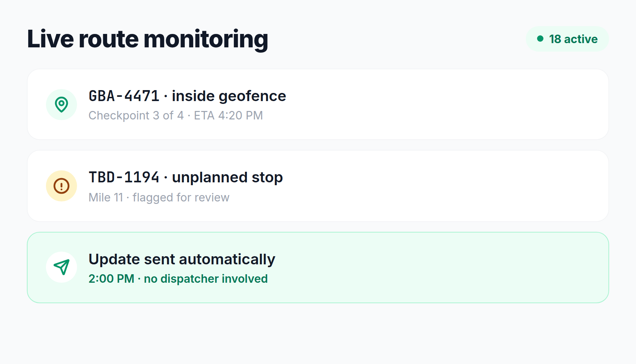Click the paper plane send icon
The image size is (636, 364).
[x=61, y=267]
